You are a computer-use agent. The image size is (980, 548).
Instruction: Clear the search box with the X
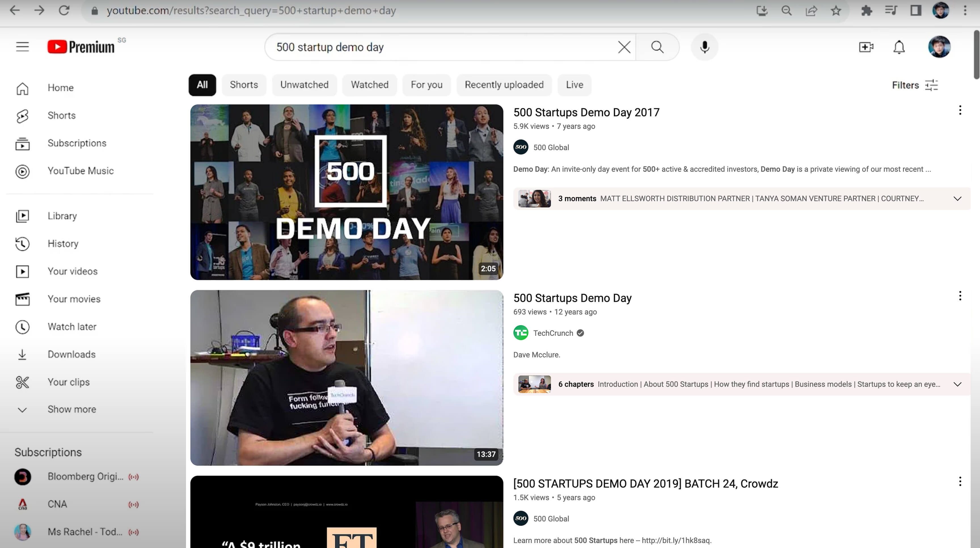(624, 47)
